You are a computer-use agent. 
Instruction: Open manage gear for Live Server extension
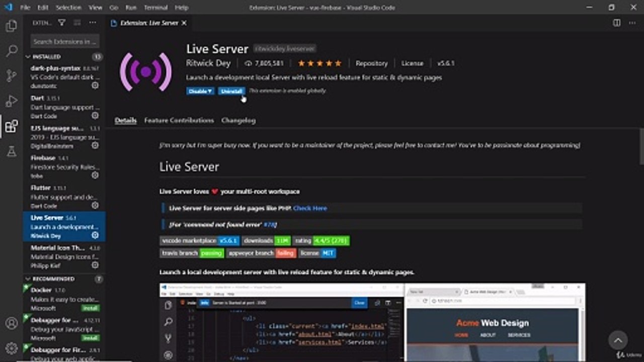pyautogui.click(x=95, y=235)
